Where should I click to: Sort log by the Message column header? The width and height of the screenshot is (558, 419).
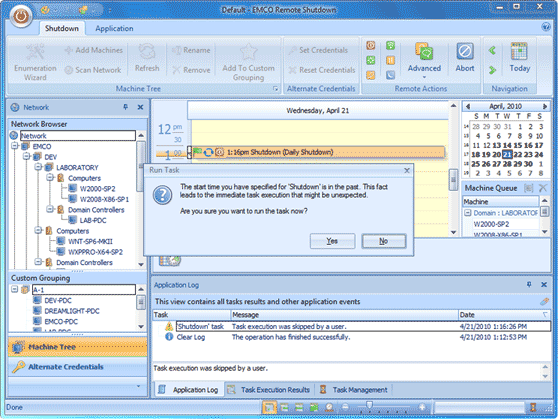point(344,315)
